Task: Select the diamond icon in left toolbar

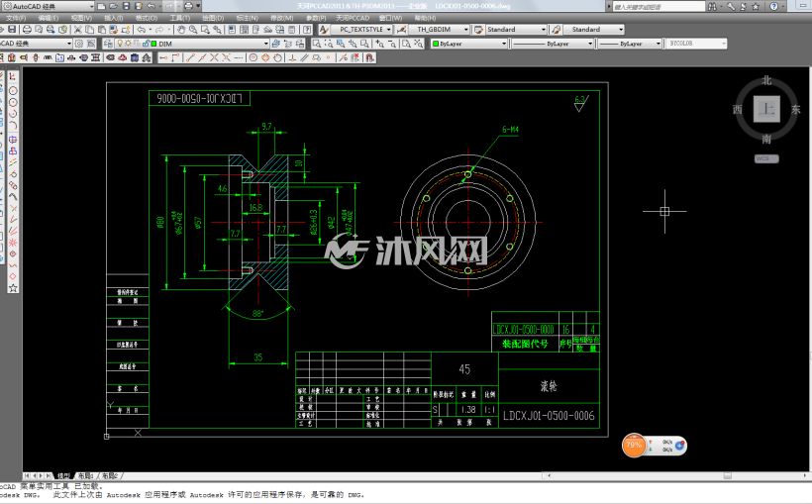Action: point(13,276)
